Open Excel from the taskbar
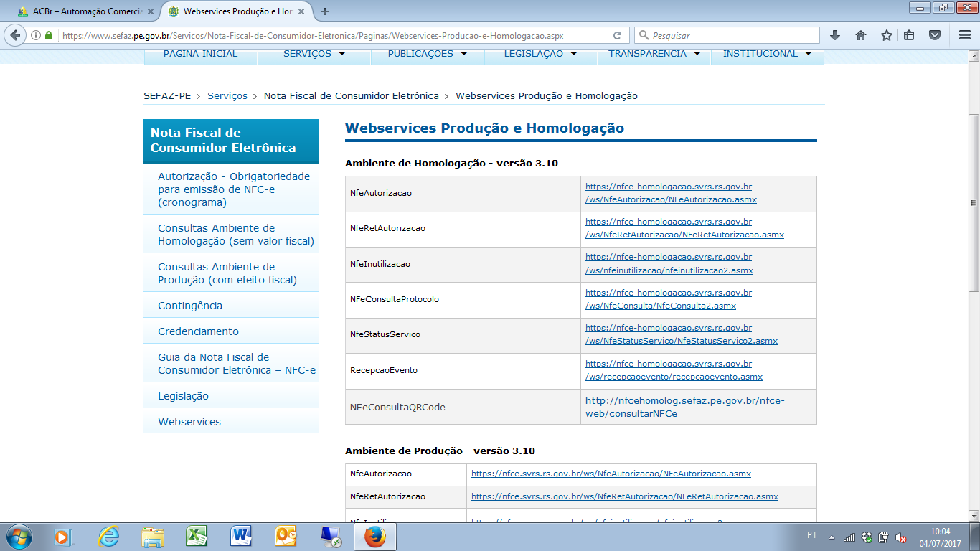The height and width of the screenshot is (551, 980). point(197,537)
